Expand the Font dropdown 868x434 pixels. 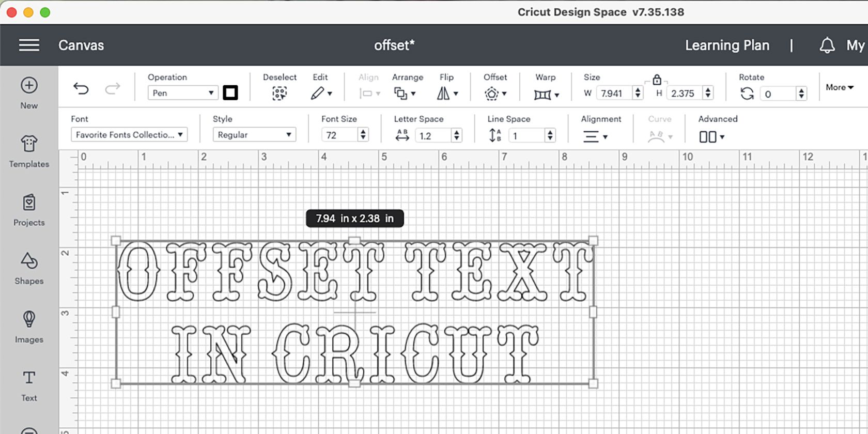pyautogui.click(x=129, y=135)
